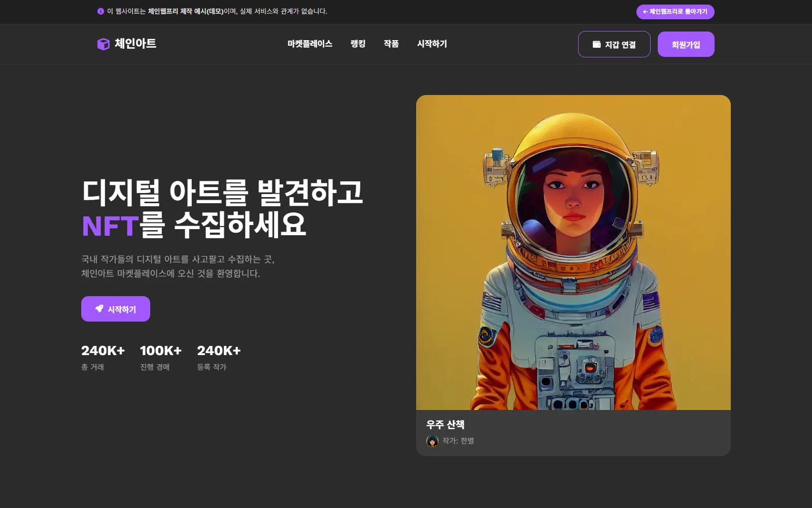Click the rocket icon in the 시작하기 hero button
The image size is (812, 508).
[99, 308]
